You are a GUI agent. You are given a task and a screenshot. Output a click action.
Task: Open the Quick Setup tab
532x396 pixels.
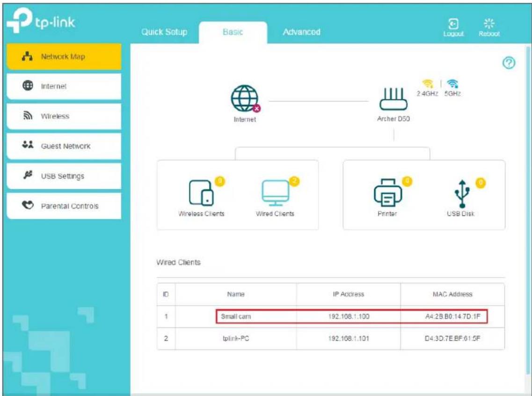(x=164, y=32)
